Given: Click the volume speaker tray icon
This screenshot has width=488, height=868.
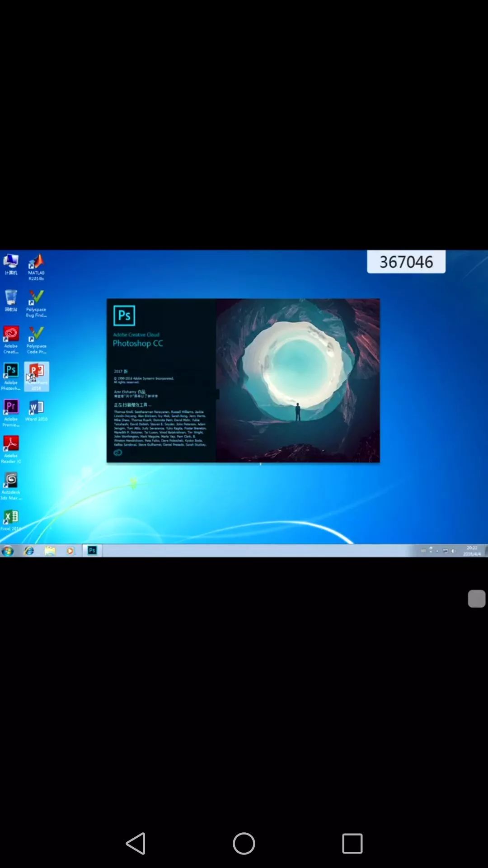Looking at the screenshot, I should pyautogui.click(x=453, y=551).
